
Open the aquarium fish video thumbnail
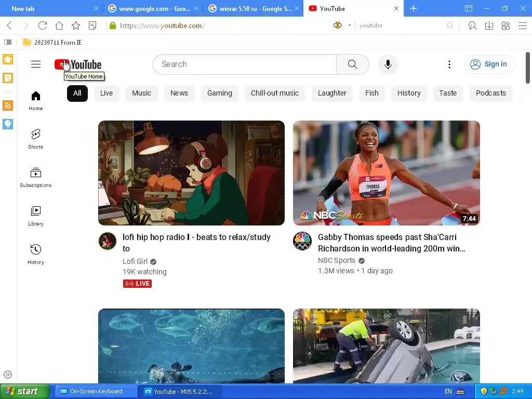[191, 346]
